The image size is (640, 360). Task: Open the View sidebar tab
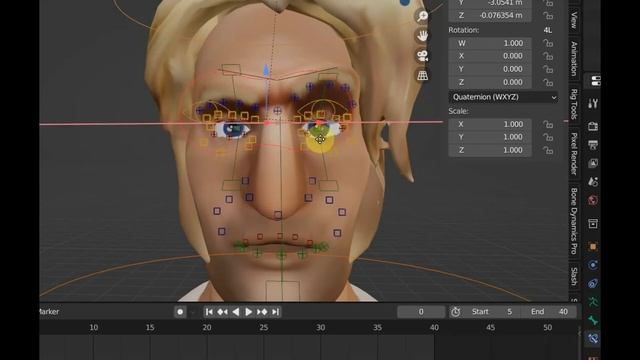point(574,20)
